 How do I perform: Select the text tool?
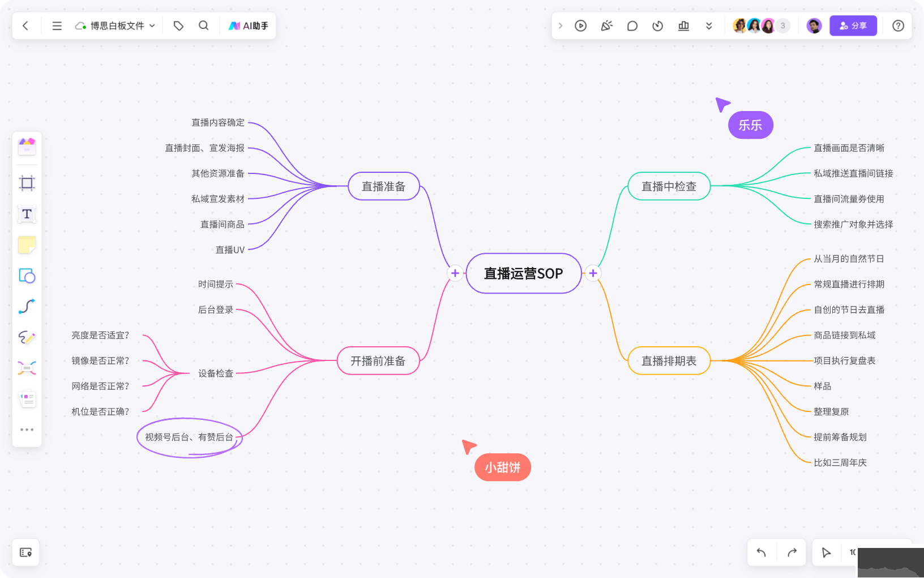click(x=27, y=214)
